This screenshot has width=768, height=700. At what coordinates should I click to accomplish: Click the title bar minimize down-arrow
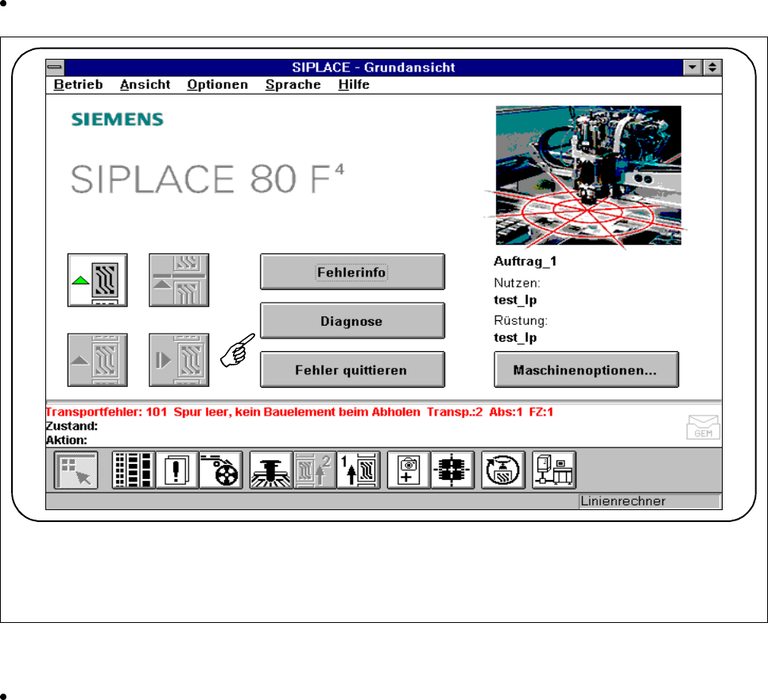(692, 67)
